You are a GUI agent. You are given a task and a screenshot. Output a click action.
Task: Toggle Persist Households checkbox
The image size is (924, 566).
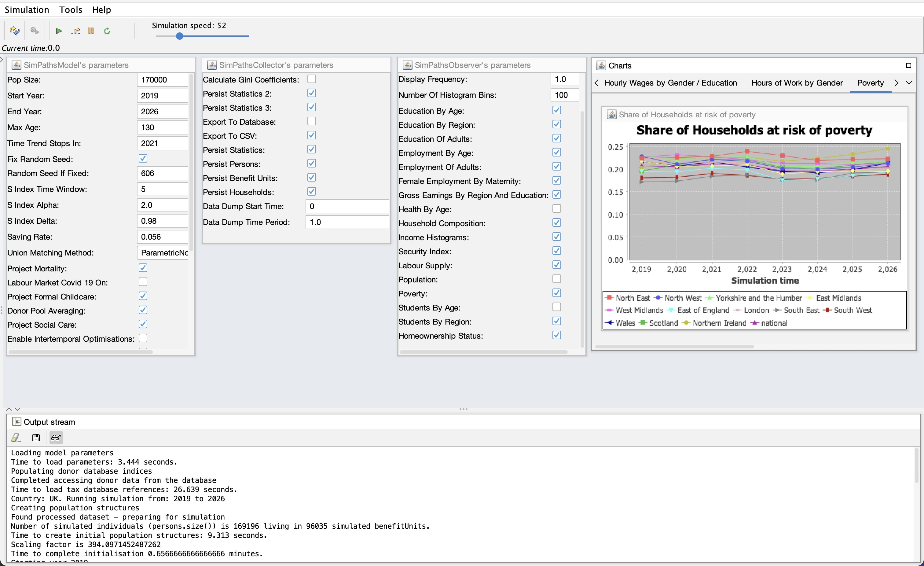312,191
